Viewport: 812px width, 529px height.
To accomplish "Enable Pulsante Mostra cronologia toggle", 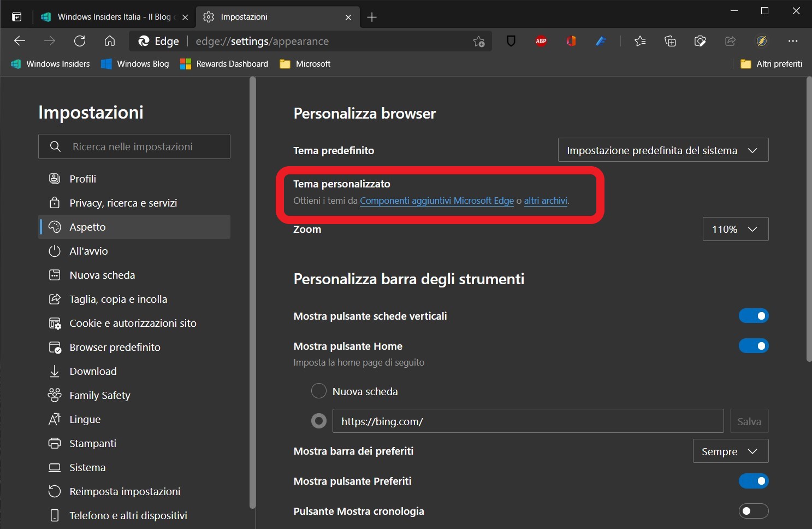I will 754,511.
